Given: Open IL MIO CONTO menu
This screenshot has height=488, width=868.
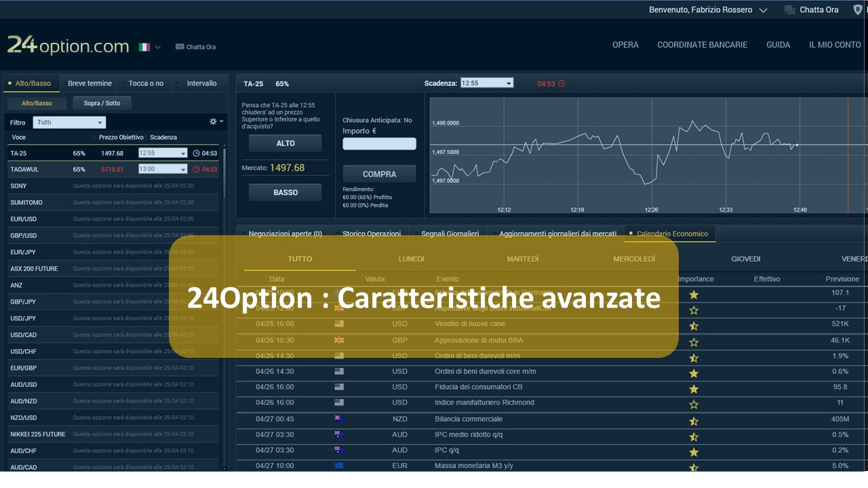Looking at the screenshot, I should [x=835, y=45].
